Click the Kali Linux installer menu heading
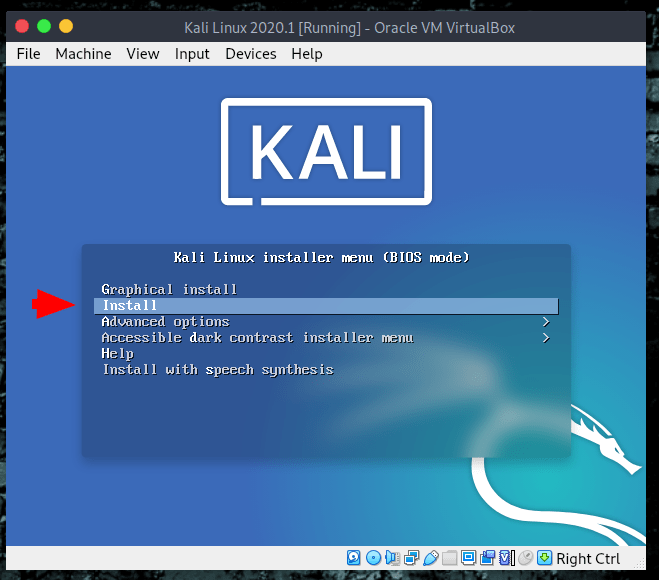 [322, 257]
